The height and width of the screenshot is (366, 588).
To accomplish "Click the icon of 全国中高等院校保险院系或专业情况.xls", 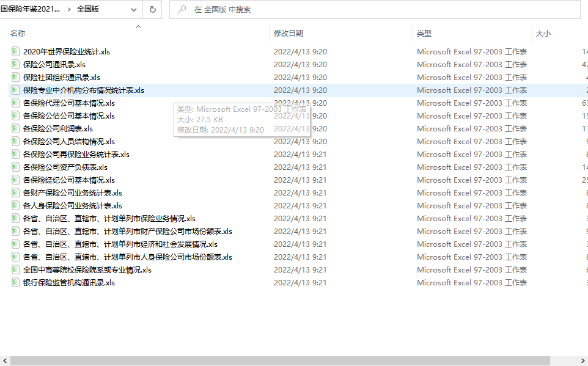I will click(x=15, y=269).
